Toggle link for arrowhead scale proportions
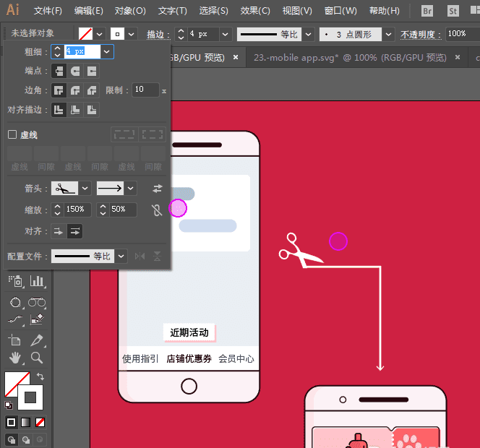Viewport: 480px width, 448px height. coord(157,210)
